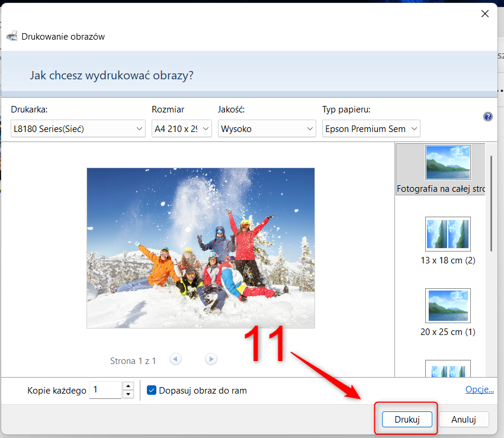Open the Opcje... link

click(479, 389)
